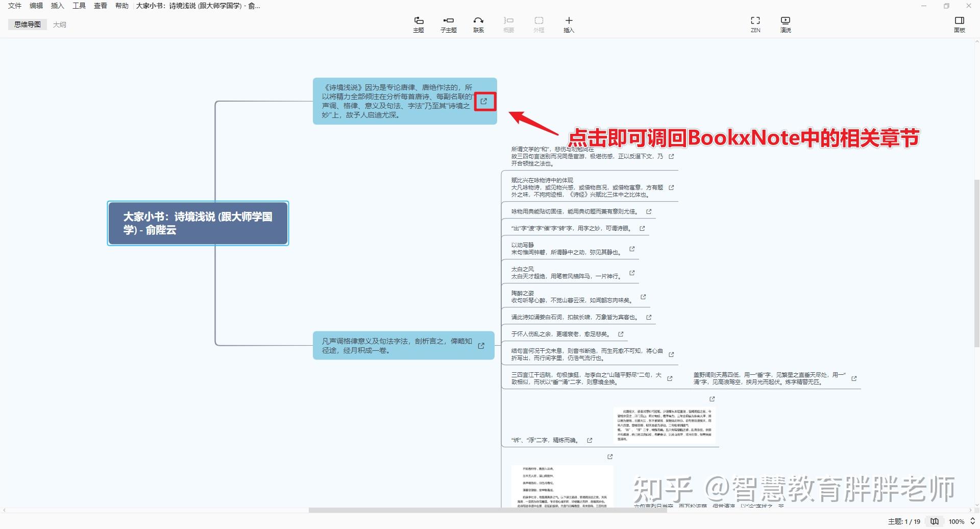Screen dimensions: 980x529
Task: Open the 文件 menu
Action: [x=14, y=6]
